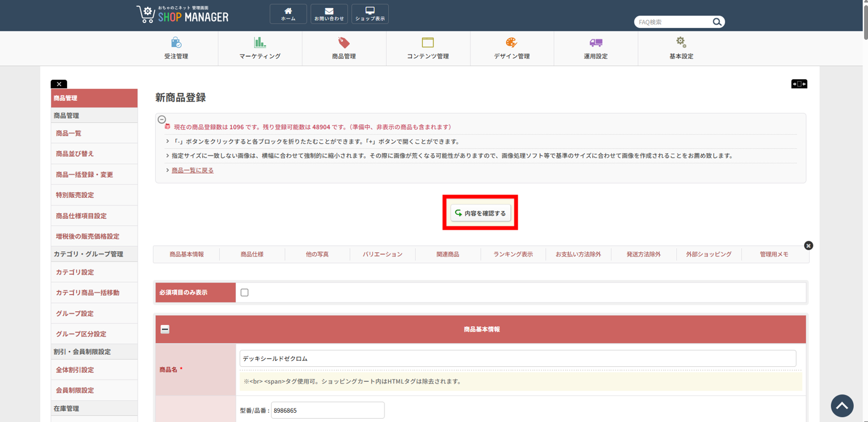The height and width of the screenshot is (422, 868).
Task: Collapse the 商品基本情報 block with minus
Action: pyautogui.click(x=165, y=329)
